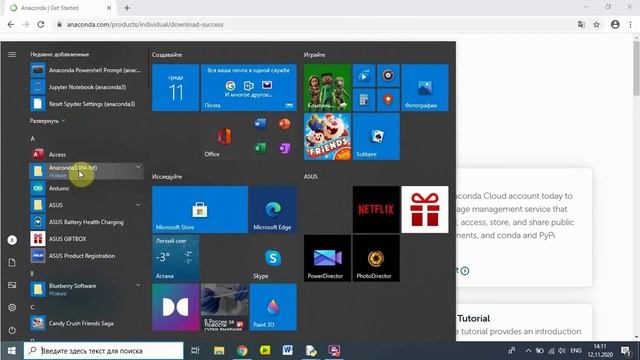Open Anaconda Powershell Prompt from recently added
This screenshot has width=640, height=360.
[87, 70]
